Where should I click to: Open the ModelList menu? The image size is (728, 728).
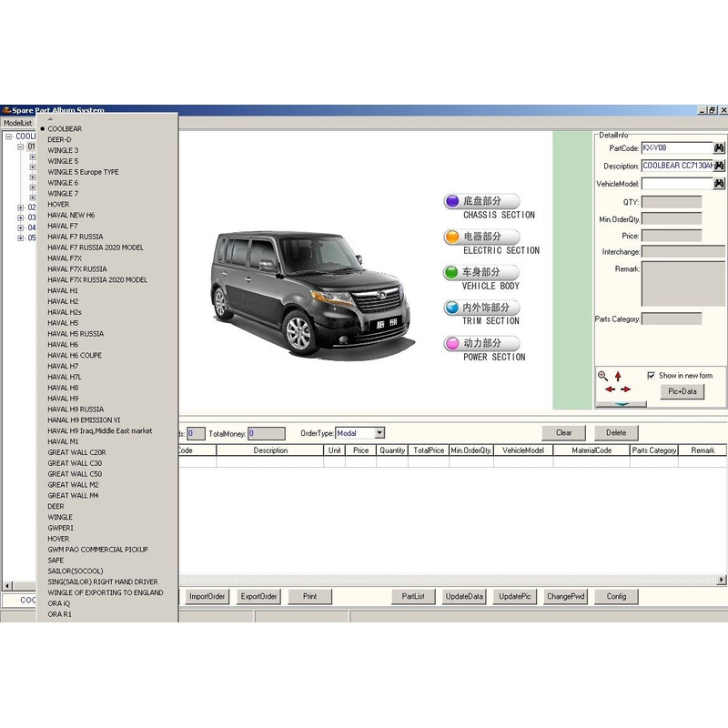(18, 123)
